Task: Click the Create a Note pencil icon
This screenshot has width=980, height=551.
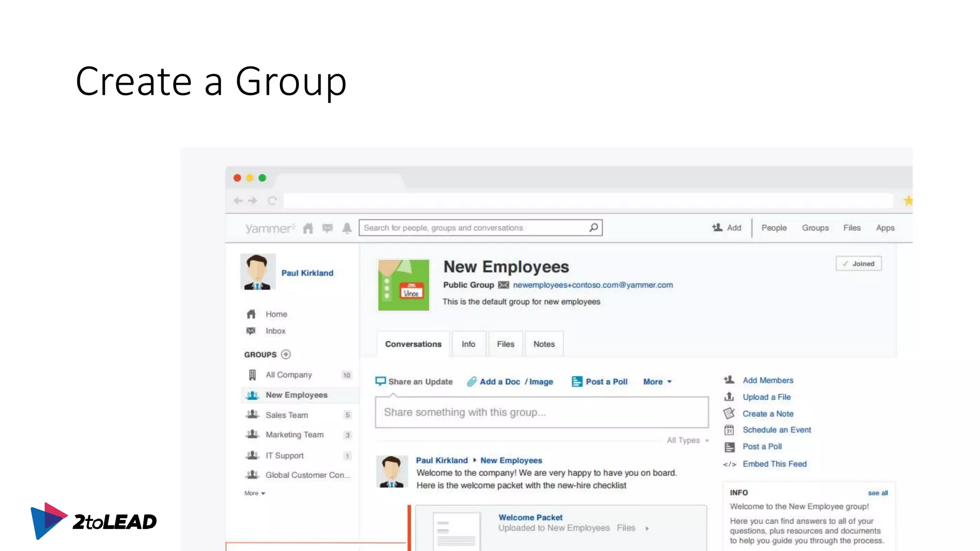Action: (x=729, y=413)
